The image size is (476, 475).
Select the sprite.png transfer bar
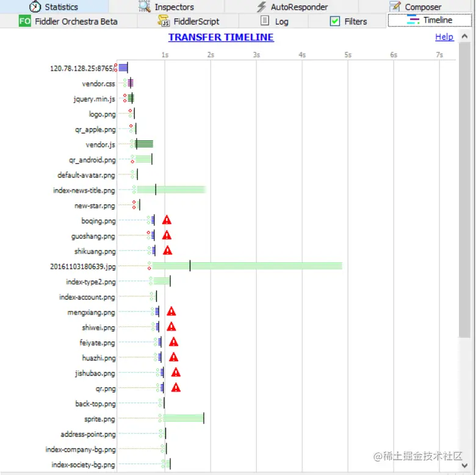point(183,418)
